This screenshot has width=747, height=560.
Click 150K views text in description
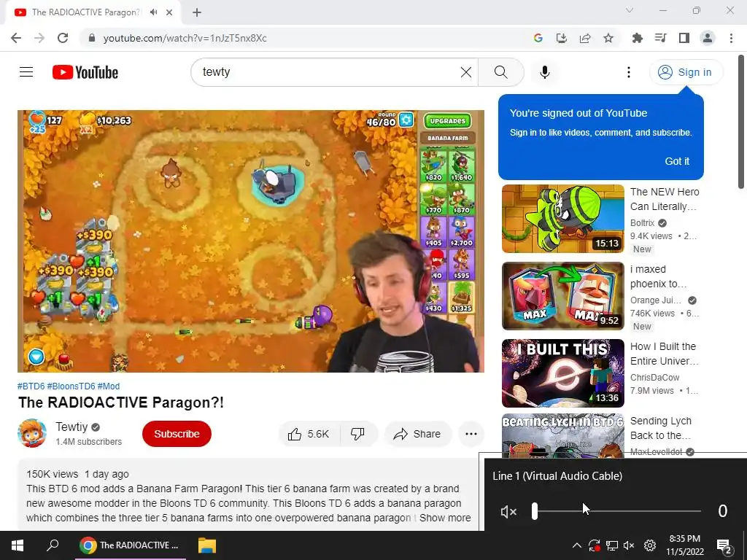(x=52, y=474)
